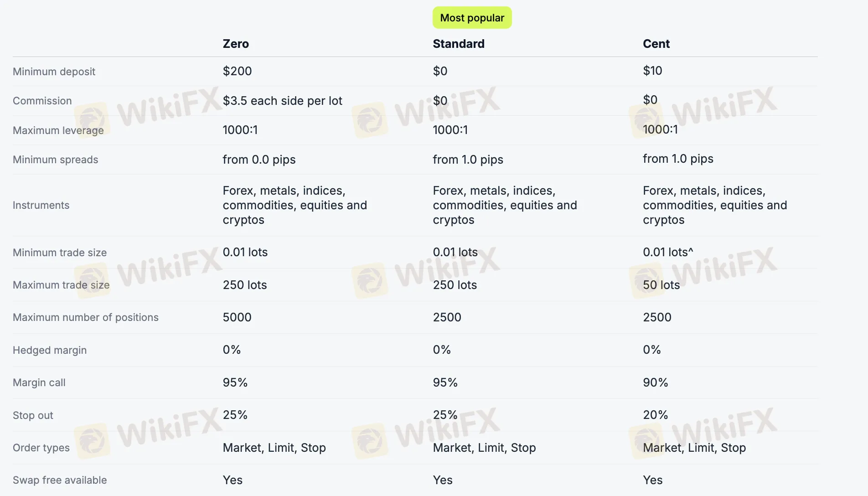Click the 20% stop out value

click(x=655, y=415)
